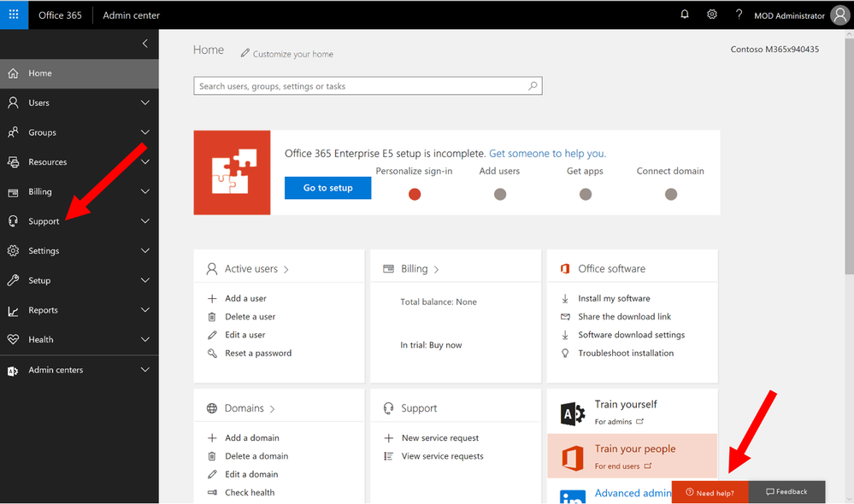Click Add a domain

pos(252,438)
